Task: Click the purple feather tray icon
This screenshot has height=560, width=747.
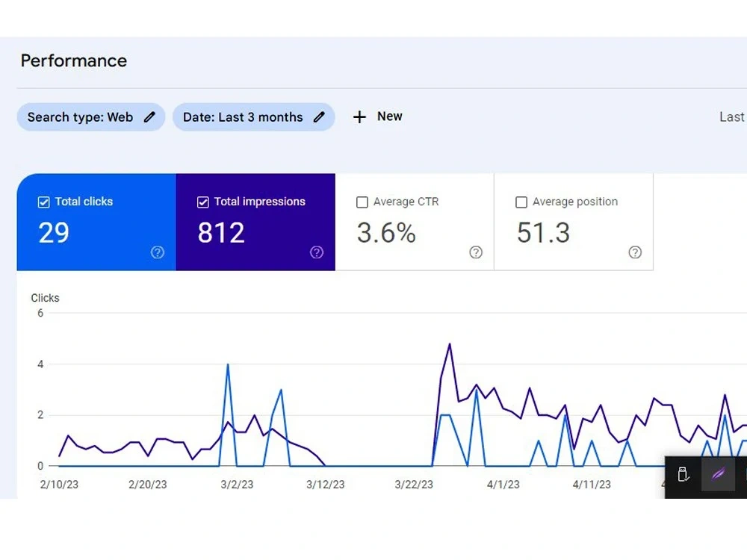Action: [x=719, y=474]
